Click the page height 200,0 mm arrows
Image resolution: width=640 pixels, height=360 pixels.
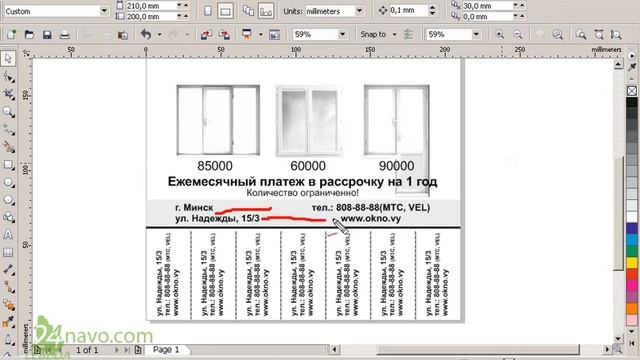(x=183, y=16)
